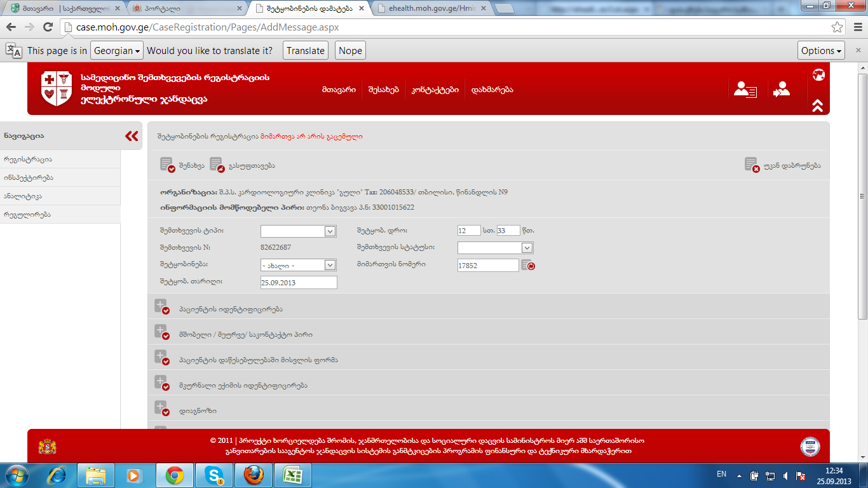Collapse navigation panel with double left arrows
The height and width of the screenshot is (488, 868).
[132, 136]
